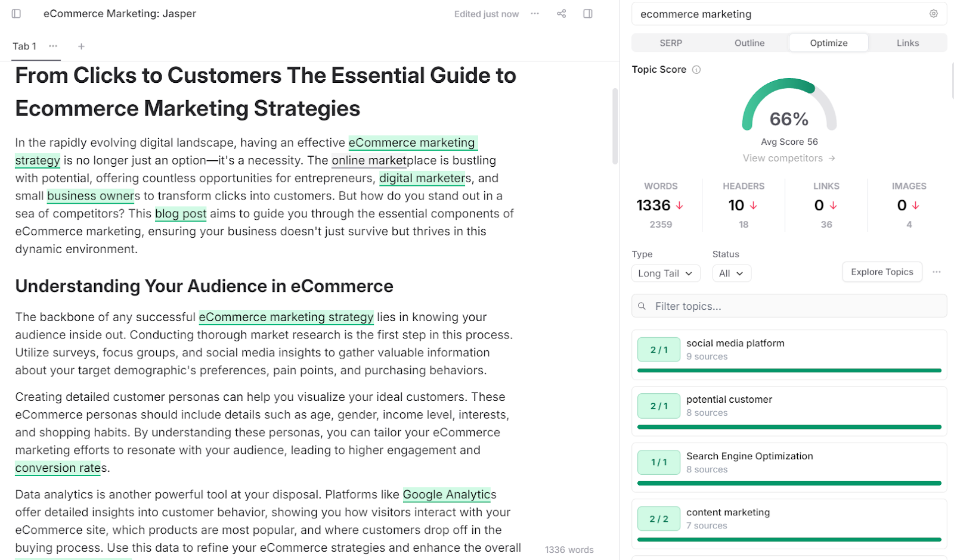Click the 2/1 badge for potential customer
This screenshot has height=560, width=954.
coord(659,406)
